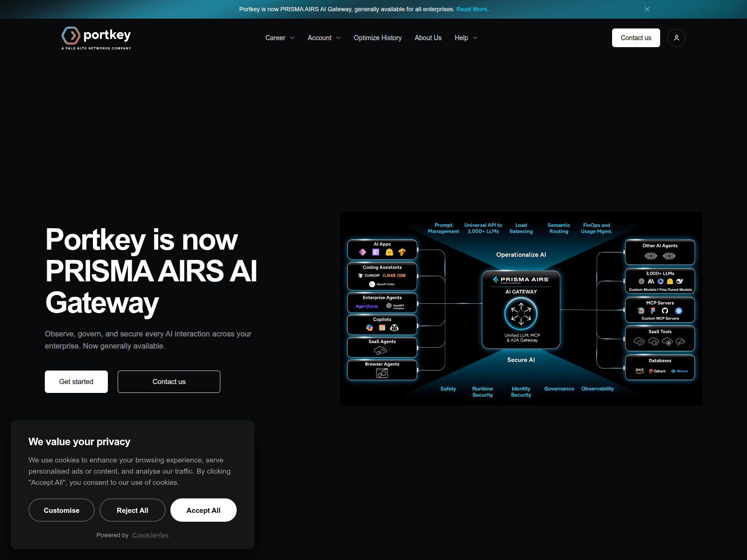Viewport: 747px width, 560px height.
Task: Click Contact us in the header
Action: tap(636, 38)
